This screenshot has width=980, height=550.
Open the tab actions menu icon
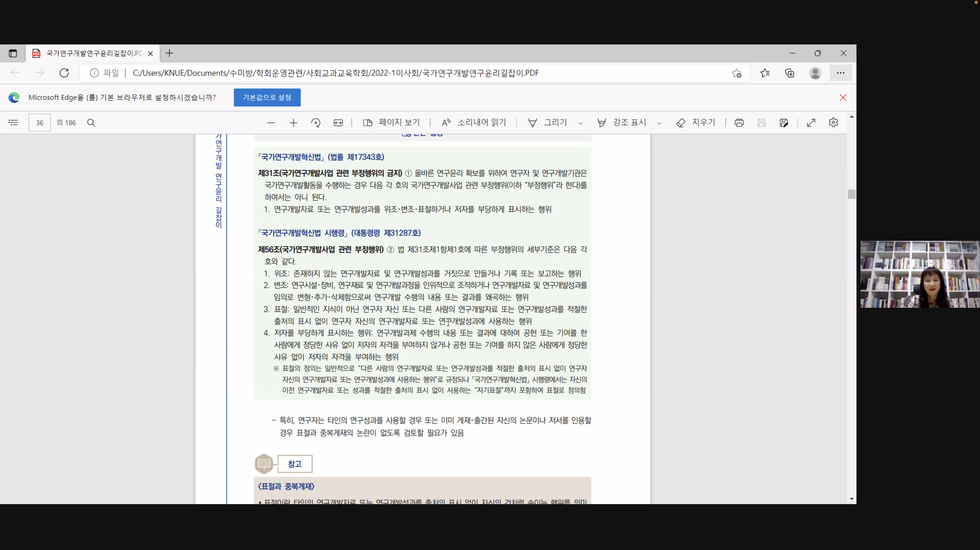tap(13, 53)
